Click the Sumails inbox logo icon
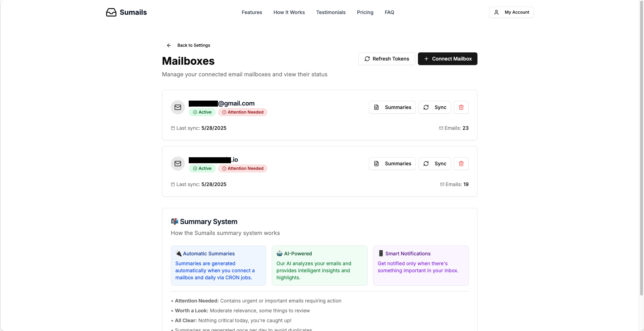Viewport: 644px width, 331px height. click(111, 12)
